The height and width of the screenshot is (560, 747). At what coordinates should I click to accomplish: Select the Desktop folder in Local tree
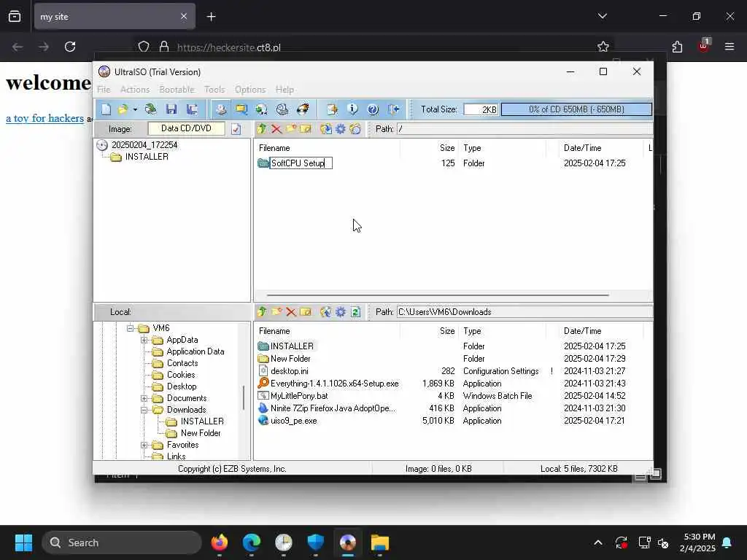point(182,386)
